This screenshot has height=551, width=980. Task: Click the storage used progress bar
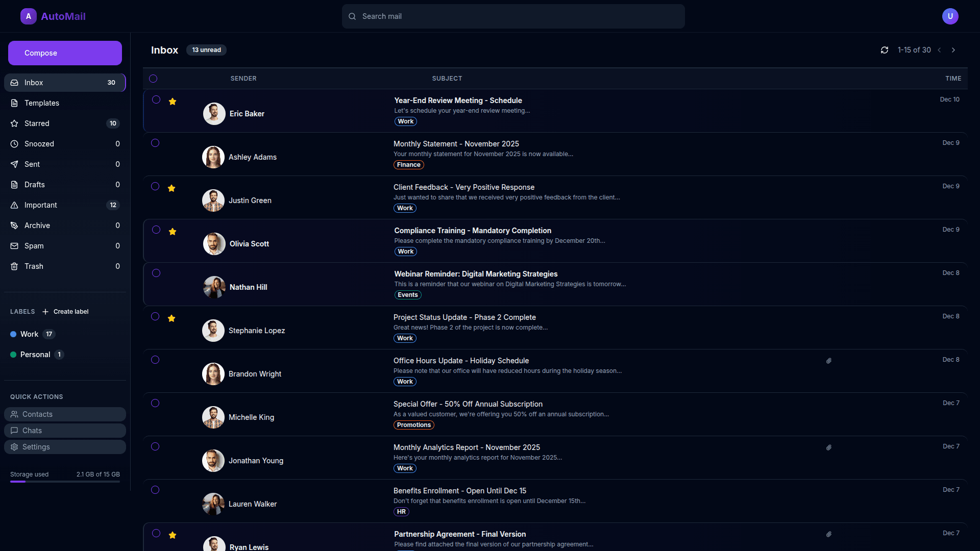pyautogui.click(x=65, y=482)
